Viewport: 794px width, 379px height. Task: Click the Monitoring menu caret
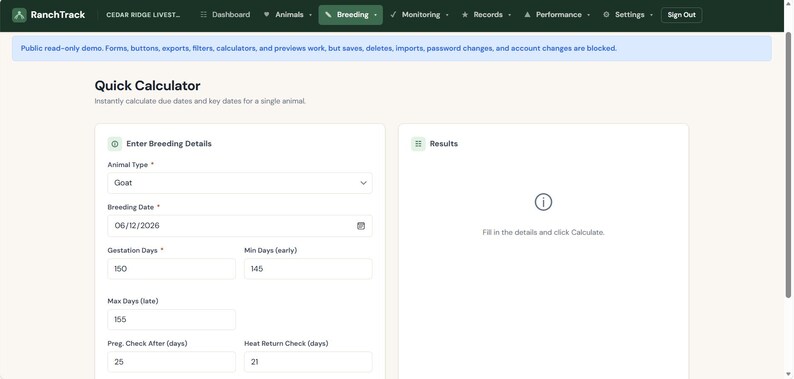[x=447, y=15]
